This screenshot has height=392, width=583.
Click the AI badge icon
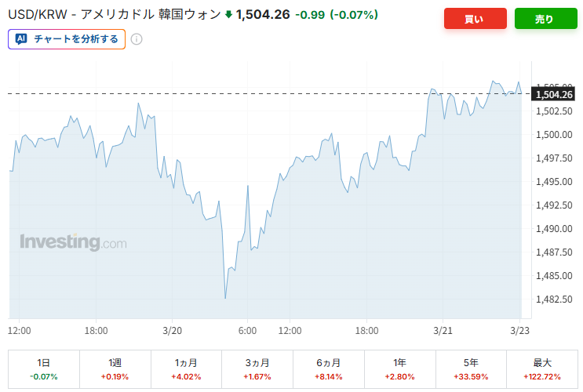click(21, 38)
